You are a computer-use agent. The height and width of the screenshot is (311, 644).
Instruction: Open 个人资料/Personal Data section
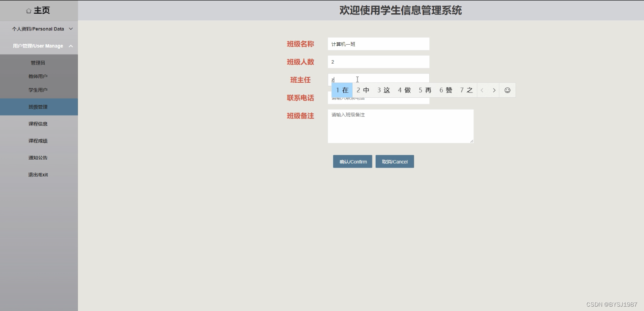click(39, 29)
